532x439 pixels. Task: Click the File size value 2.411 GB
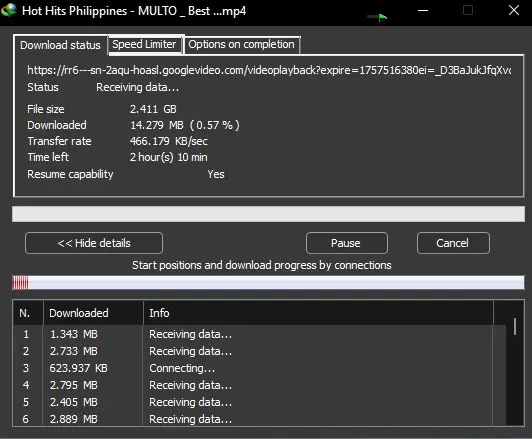pyautogui.click(x=153, y=109)
